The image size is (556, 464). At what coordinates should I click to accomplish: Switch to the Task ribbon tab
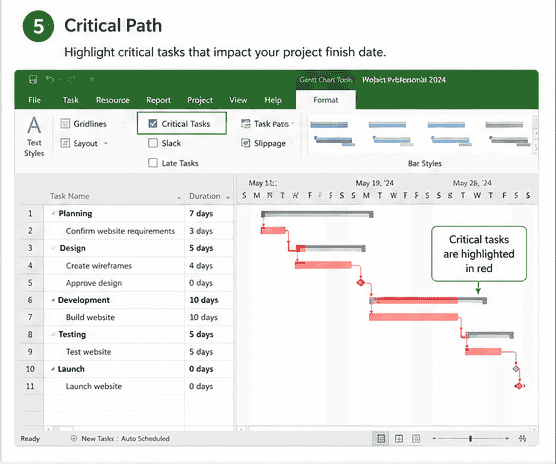[71, 100]
